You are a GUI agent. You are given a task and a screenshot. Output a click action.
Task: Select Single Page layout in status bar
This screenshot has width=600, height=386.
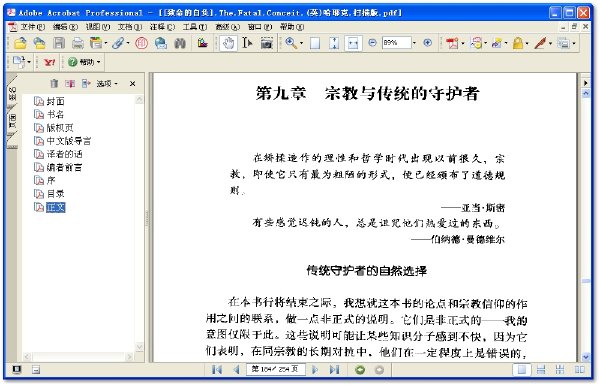(x=522, y=370)
